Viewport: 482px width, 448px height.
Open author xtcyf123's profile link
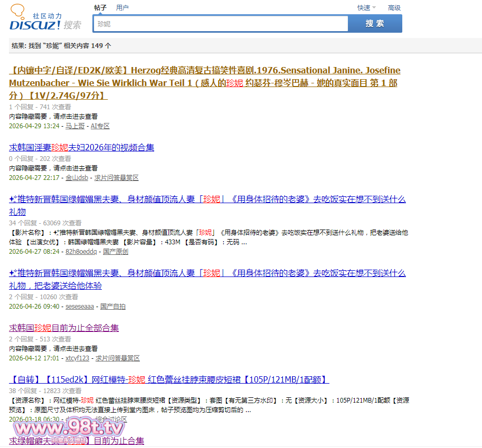click(x=77, y=358)
